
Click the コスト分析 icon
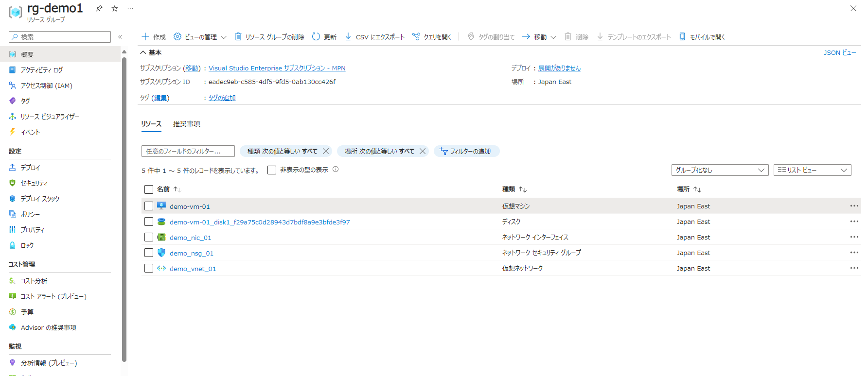tap(13, 281)
